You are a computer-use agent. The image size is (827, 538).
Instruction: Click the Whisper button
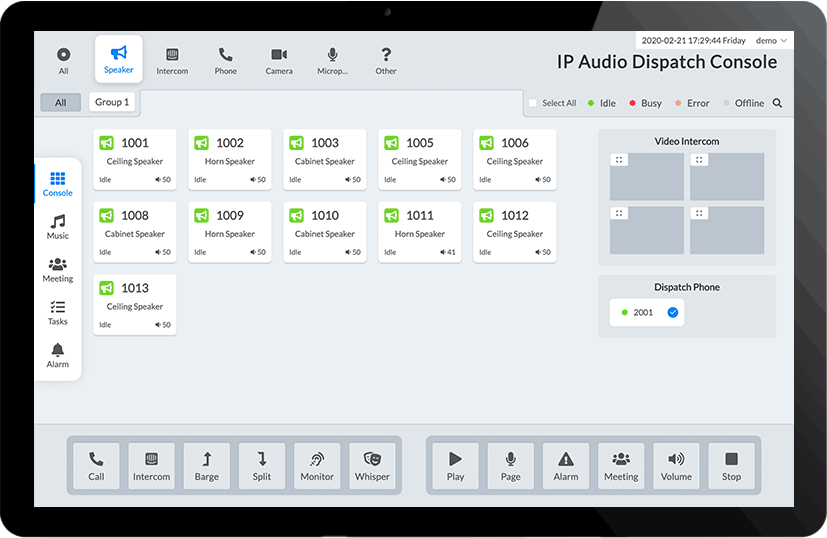[x=372, y=466]
